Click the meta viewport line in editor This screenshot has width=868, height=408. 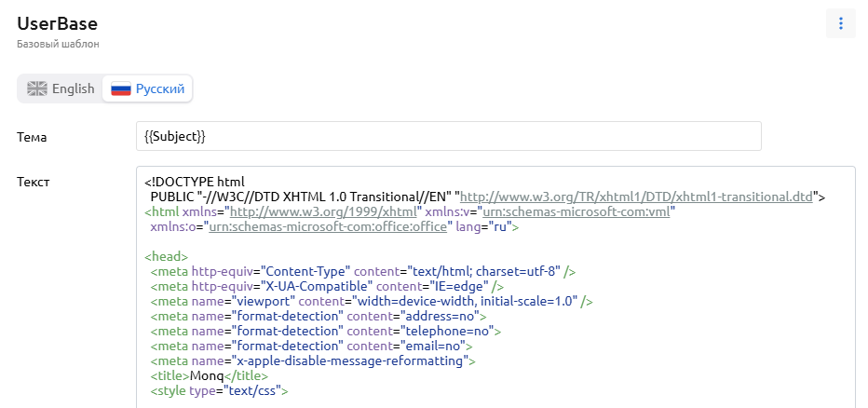(371, 301)
